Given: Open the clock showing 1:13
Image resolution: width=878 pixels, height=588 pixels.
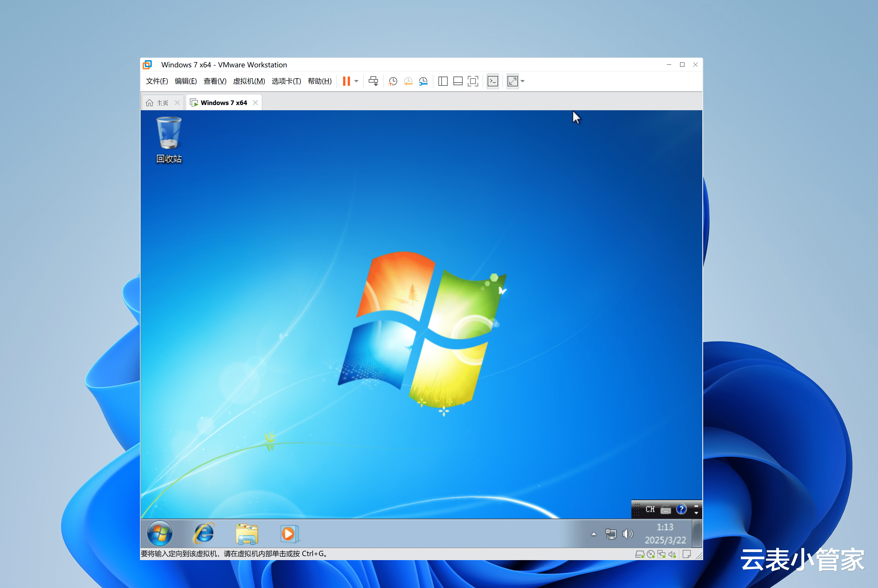Looking at the screenshot, I should pyautogui.click(x=665, y=533).
